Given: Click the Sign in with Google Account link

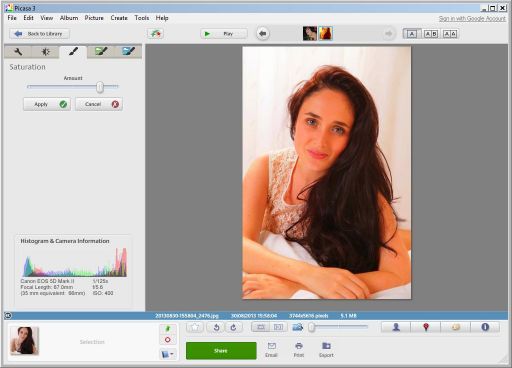Looking at the screenshot, I should (472, 19).
